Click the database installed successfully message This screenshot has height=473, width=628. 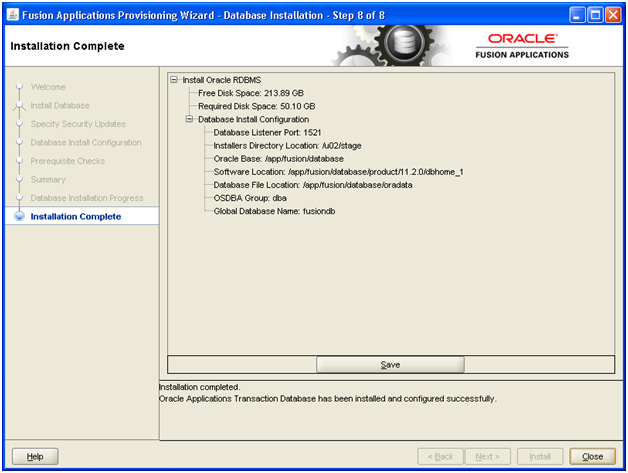328,399
